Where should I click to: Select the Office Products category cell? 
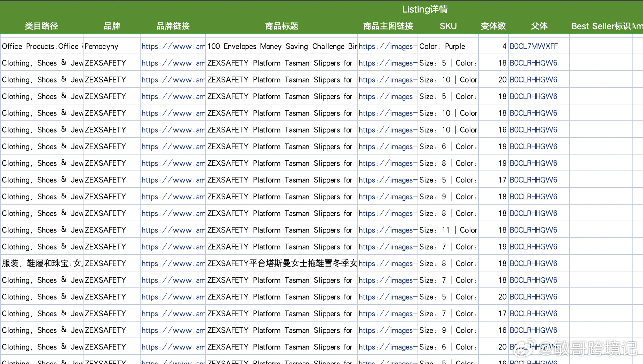click(x=42, y=46)
